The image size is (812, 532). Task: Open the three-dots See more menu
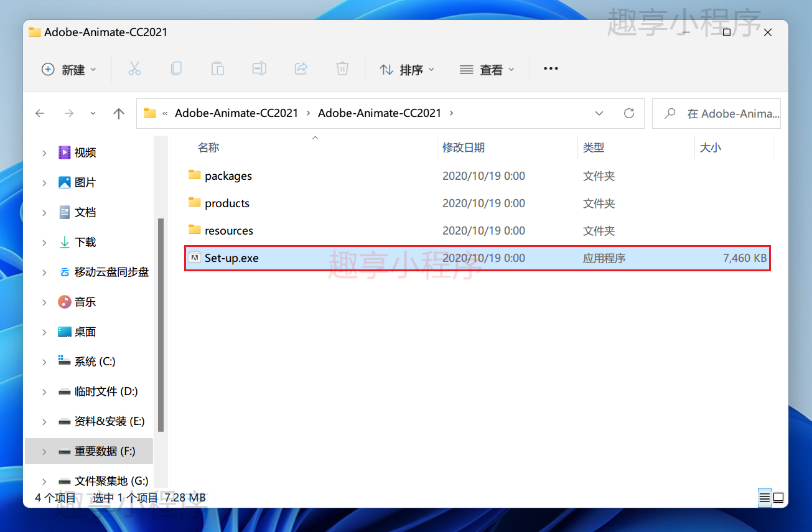click(x=551, y=69)
